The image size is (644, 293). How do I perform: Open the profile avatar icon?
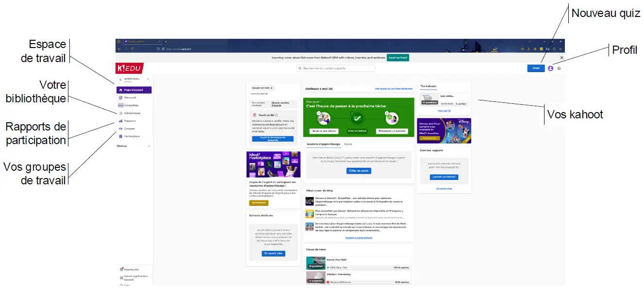tap(550, 68)
